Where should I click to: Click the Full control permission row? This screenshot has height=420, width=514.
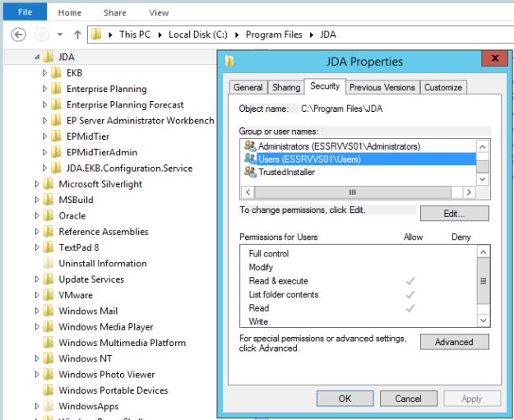click(359, 254)
